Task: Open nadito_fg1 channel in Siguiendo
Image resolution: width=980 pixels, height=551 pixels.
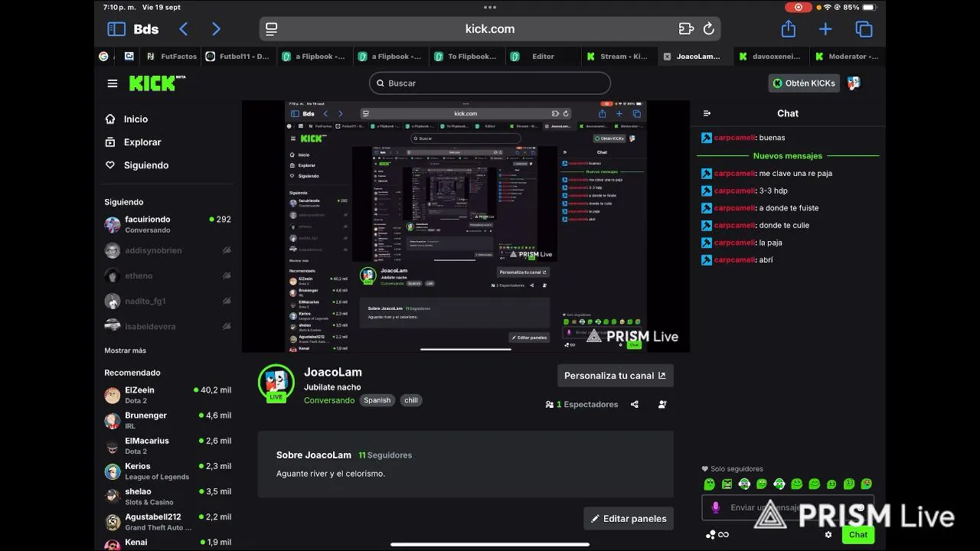Action: (168, 301)
